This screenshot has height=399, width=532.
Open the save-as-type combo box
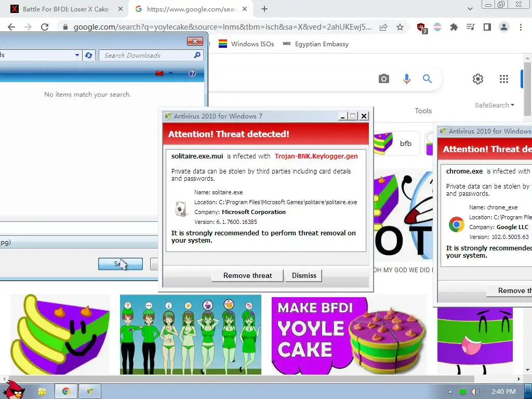pos(79,242)
